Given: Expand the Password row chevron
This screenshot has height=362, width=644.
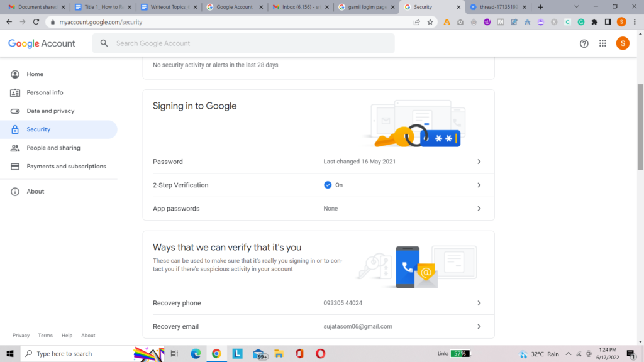Looking at the screenshot, I should tap(479, 162).
